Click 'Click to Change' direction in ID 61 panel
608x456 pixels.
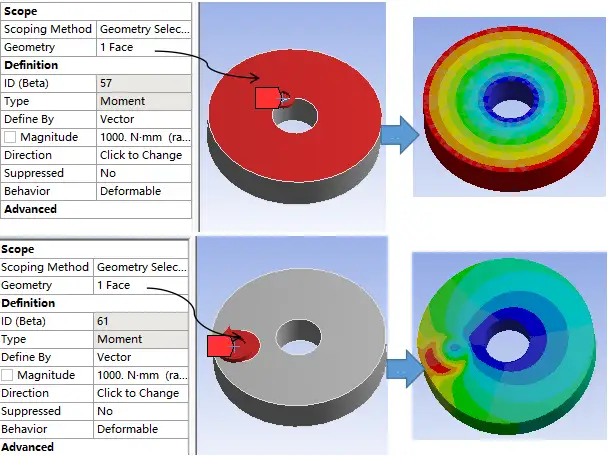coord(141,393)
